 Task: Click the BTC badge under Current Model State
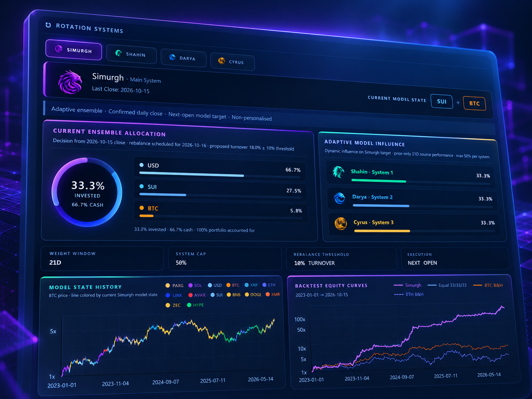tap(474, 103)
